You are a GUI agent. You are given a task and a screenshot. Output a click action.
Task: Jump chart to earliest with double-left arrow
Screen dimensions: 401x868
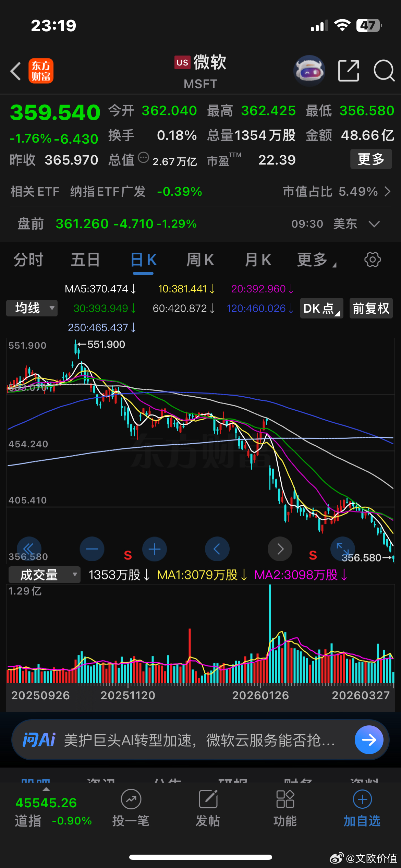click(29, 549)
